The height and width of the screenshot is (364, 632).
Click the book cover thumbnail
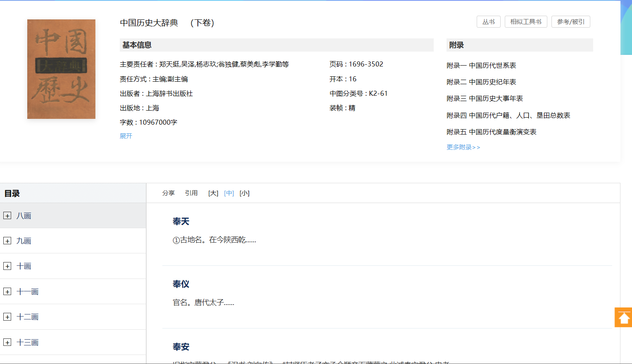point(61,69)
